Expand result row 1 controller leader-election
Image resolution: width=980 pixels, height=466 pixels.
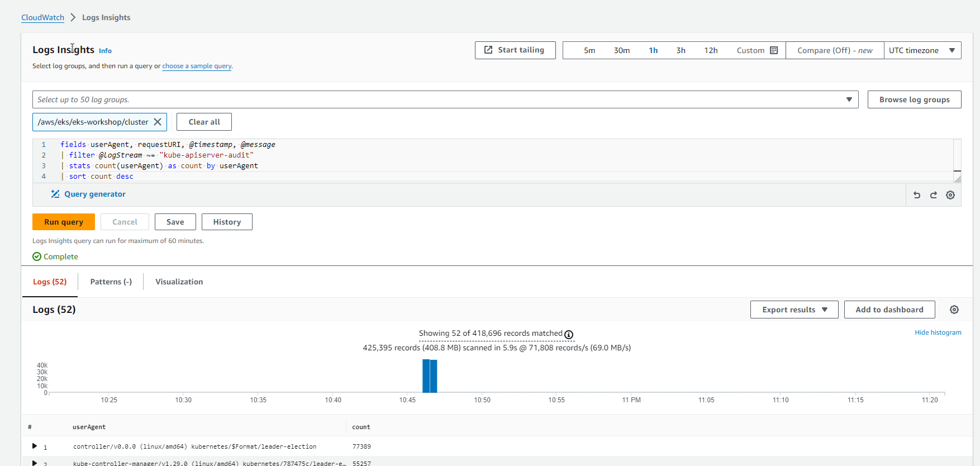pyautogui.click(x=35, y=446)
